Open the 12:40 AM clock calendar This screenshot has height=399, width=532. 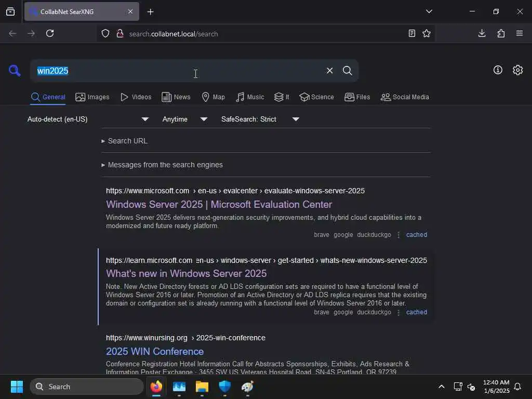click(496, 387)
